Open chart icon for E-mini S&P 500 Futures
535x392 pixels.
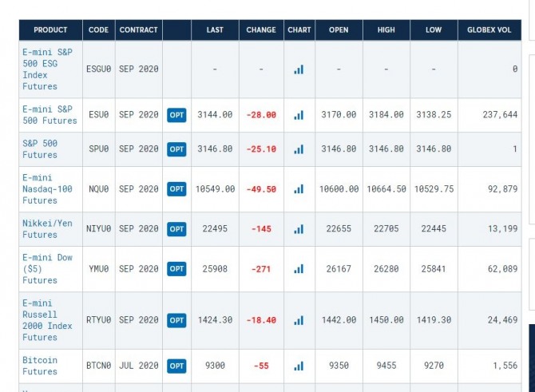(299, 115)
